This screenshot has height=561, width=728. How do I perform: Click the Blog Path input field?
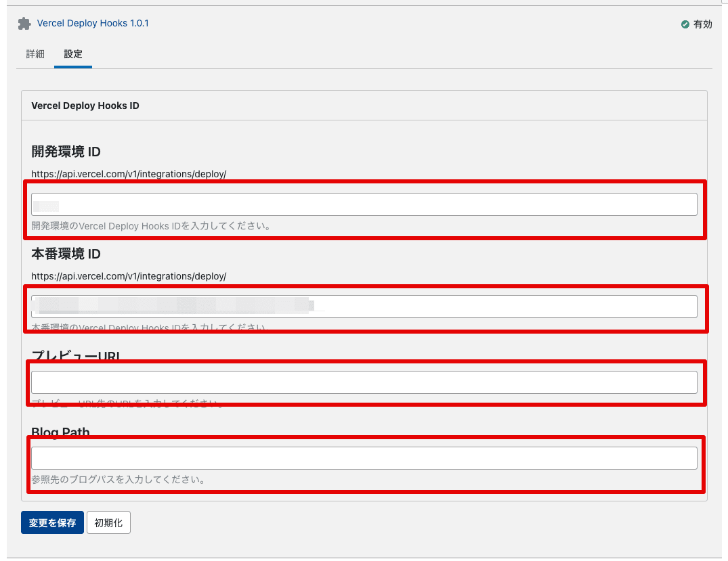pos(364,458)
